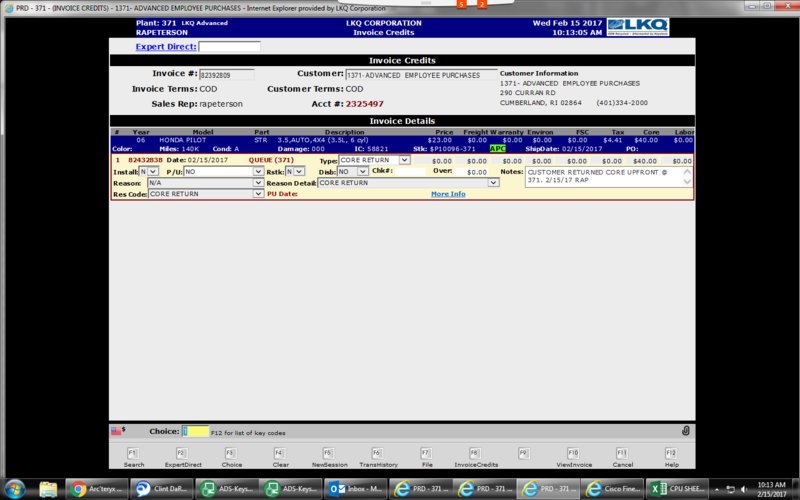Open ViewInvoice with the F10 icon
The height and width of the screenshot is (500, 800).
[573, 453]
